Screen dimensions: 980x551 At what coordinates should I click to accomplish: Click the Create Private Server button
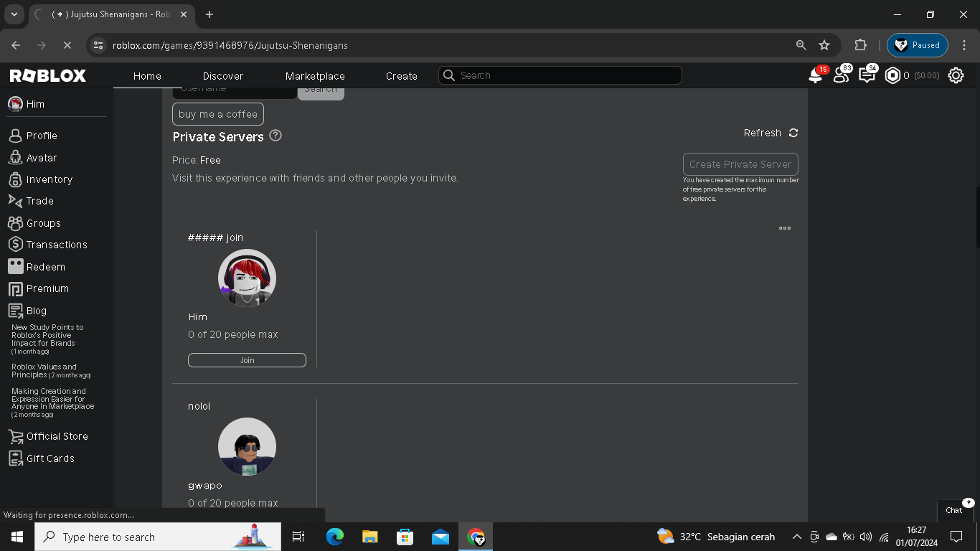(740, 164)
